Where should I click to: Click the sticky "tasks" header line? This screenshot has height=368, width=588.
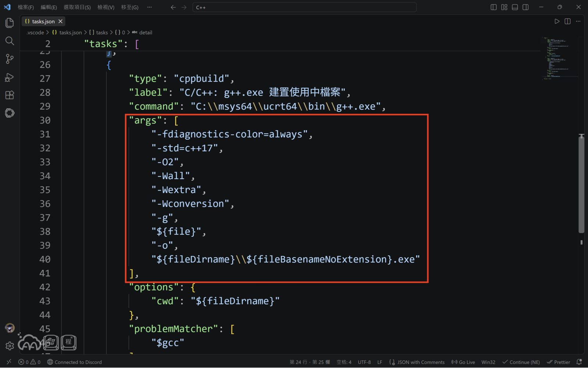(279, 44)
